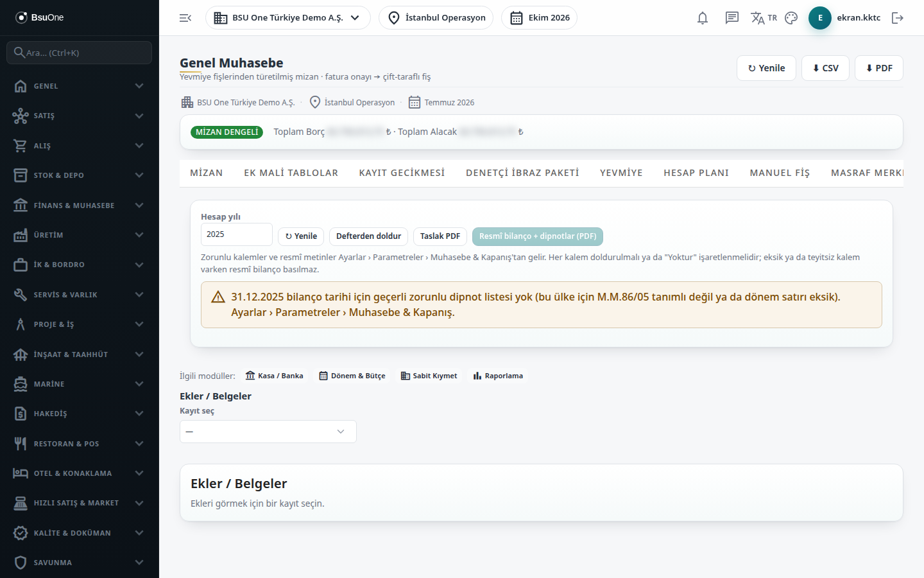Open Sabit Kıymet related module
The image size is (924, 578).
click(x=429, y=376)
